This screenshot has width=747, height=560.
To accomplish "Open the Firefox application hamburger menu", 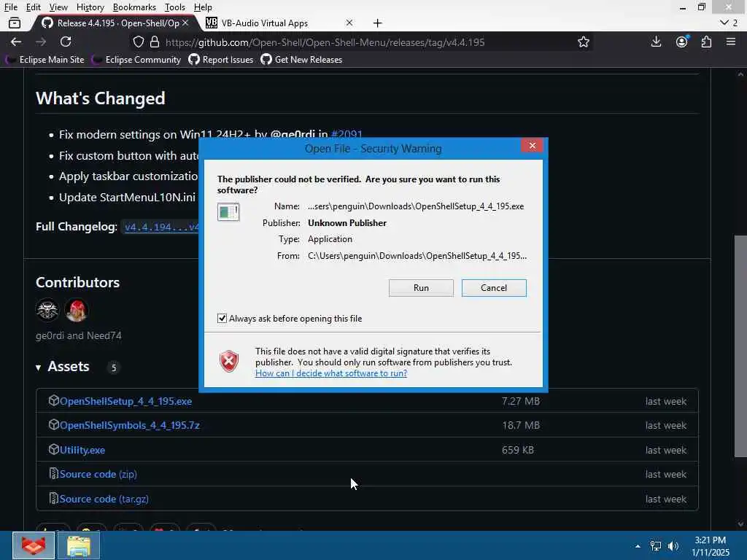I will [731, 42].
